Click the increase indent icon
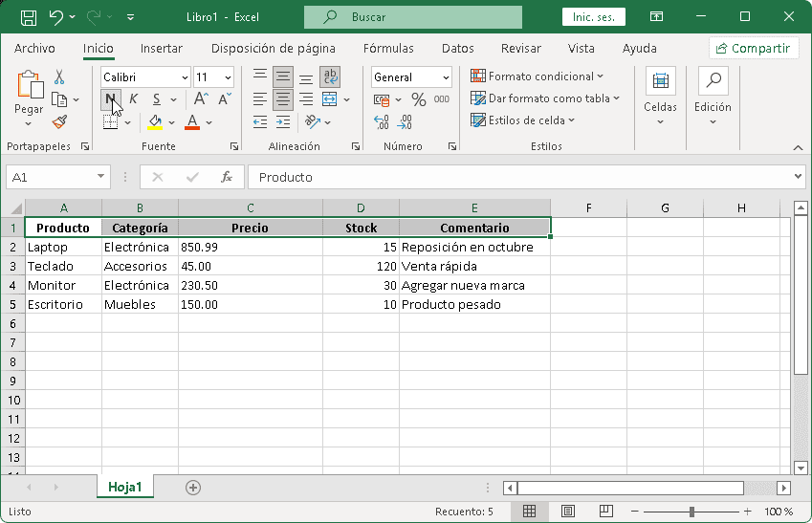The height and width of the screenshot is (523, 812). pyautogui.click(x=283, y=121)
